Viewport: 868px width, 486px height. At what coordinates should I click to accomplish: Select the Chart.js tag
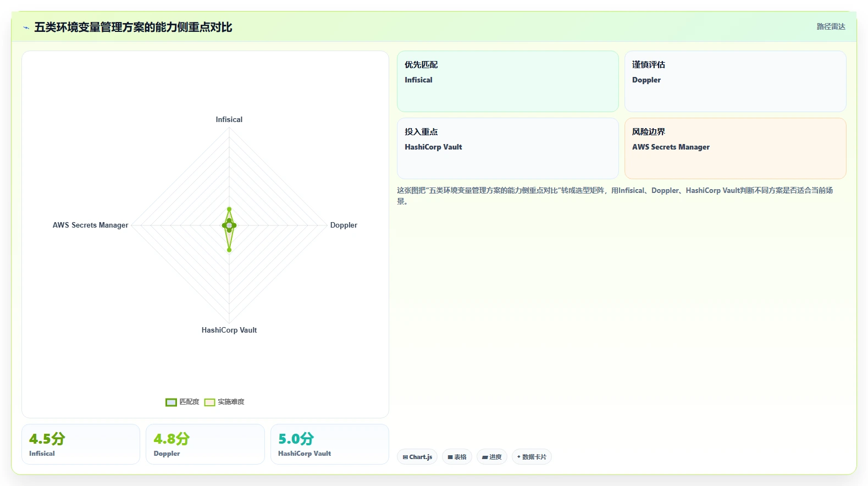[x=417, y=457]
